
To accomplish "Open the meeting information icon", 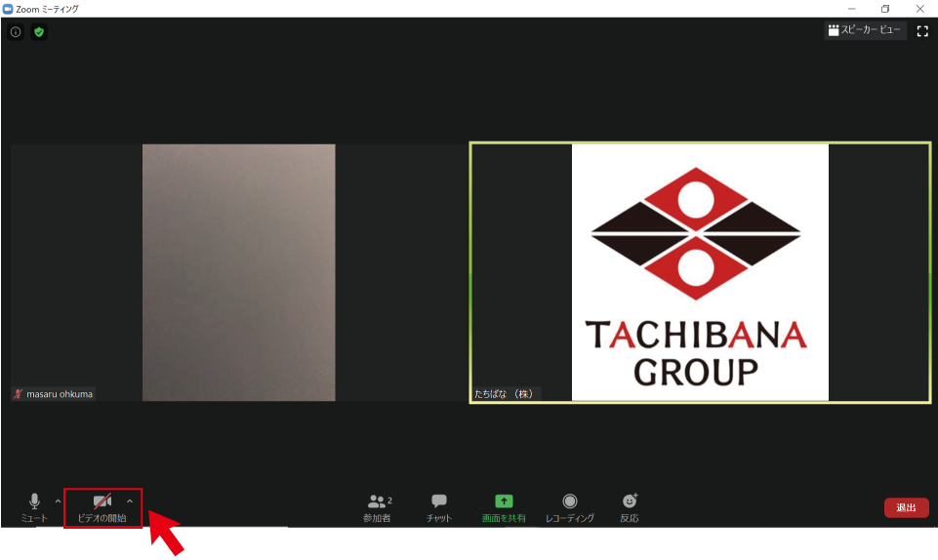I will pyautogui.click(x=16, y=32).
